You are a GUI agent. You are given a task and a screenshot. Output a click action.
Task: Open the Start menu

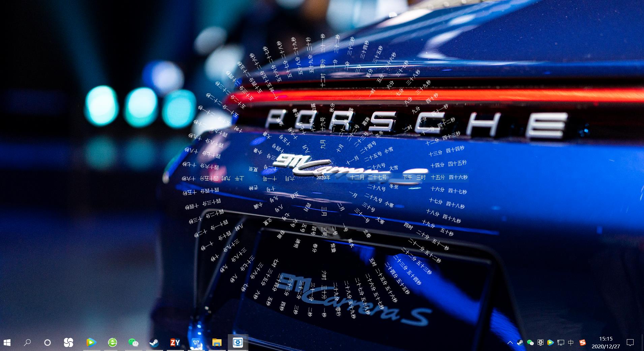[6, 343]
